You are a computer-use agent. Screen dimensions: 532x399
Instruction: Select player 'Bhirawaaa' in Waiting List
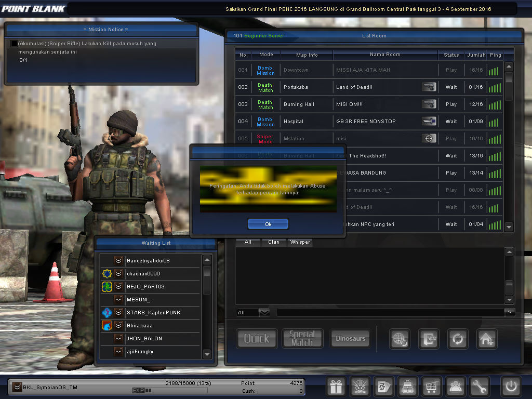[150, 325]
